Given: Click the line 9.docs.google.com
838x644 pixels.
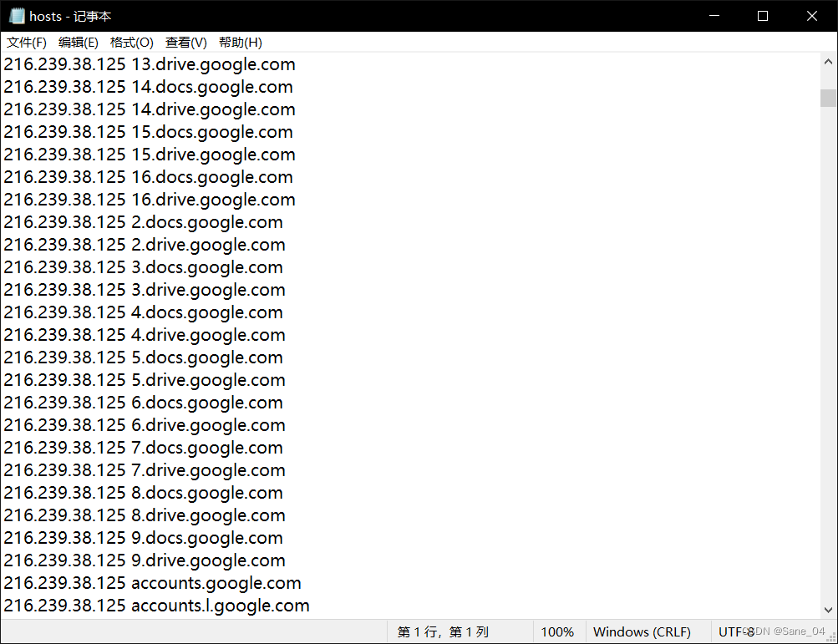Looking at the screenshot, I should pos(143,538).
